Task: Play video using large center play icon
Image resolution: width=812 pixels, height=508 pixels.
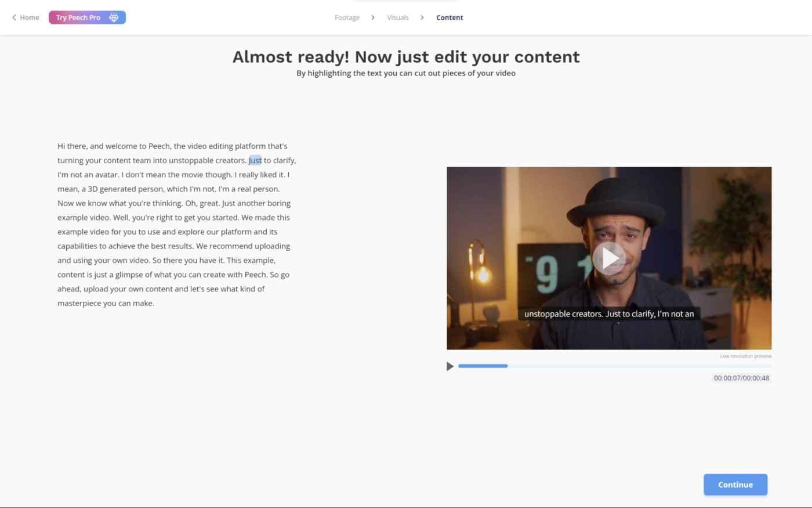Action: coord(609,258)
